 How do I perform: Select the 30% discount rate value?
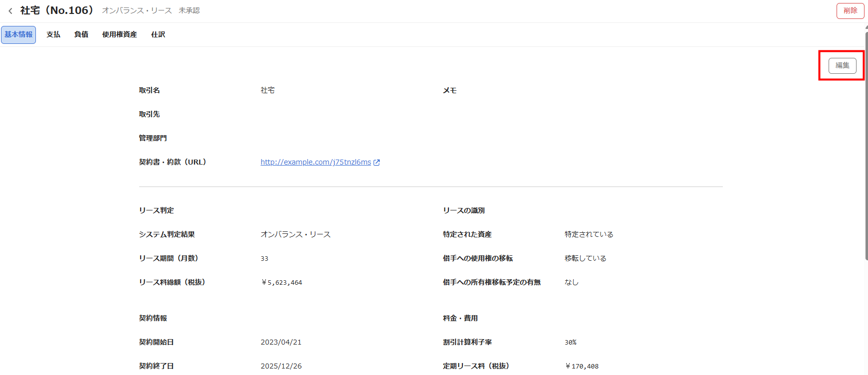(570, 343)
